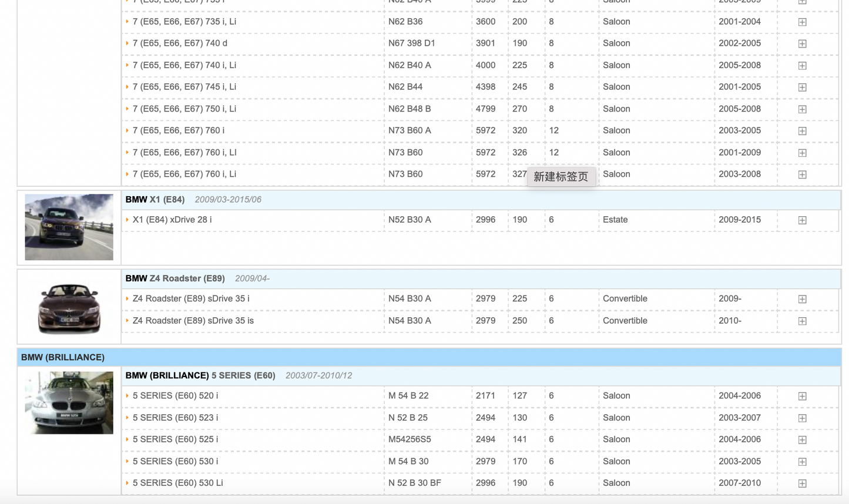Expand plus icon for 5 SERIES 530 i
Screen dimensions: 849x504
(x=802, y=462)
